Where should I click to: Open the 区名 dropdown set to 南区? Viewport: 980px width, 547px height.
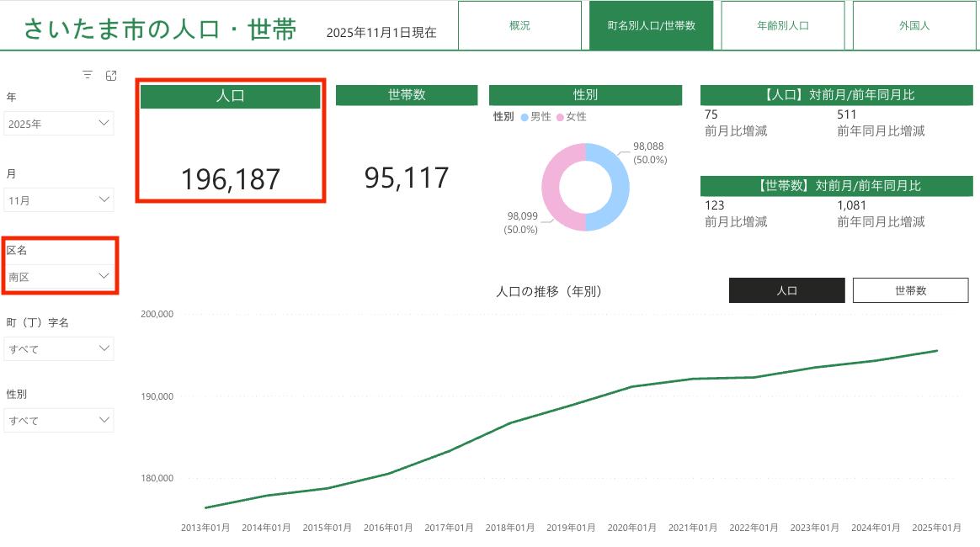coord(59,276)
